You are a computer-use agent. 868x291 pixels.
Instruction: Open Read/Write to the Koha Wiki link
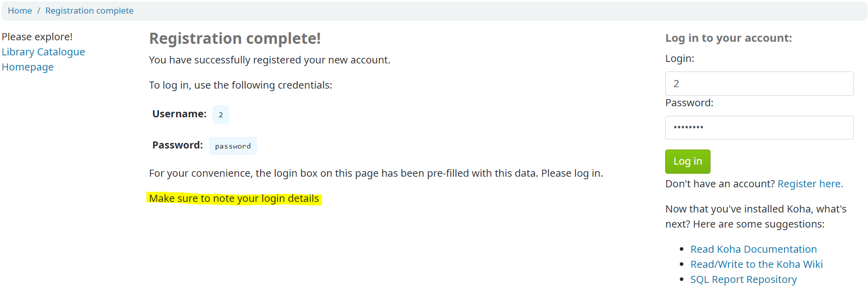756,264
